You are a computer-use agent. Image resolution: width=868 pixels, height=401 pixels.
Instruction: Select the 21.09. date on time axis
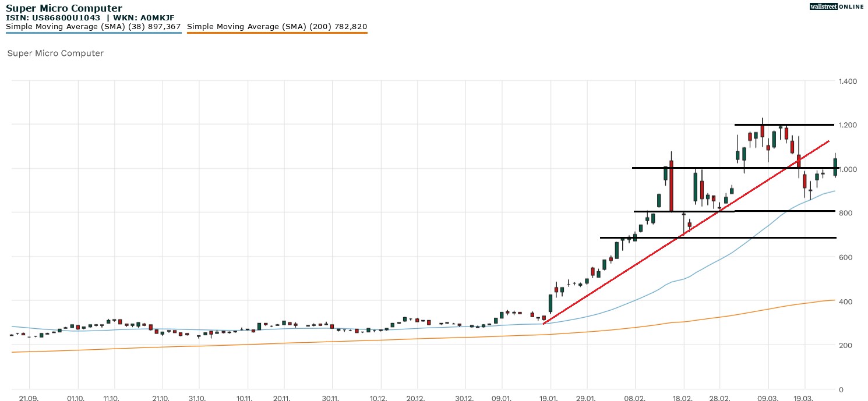(x=29, y=398)
